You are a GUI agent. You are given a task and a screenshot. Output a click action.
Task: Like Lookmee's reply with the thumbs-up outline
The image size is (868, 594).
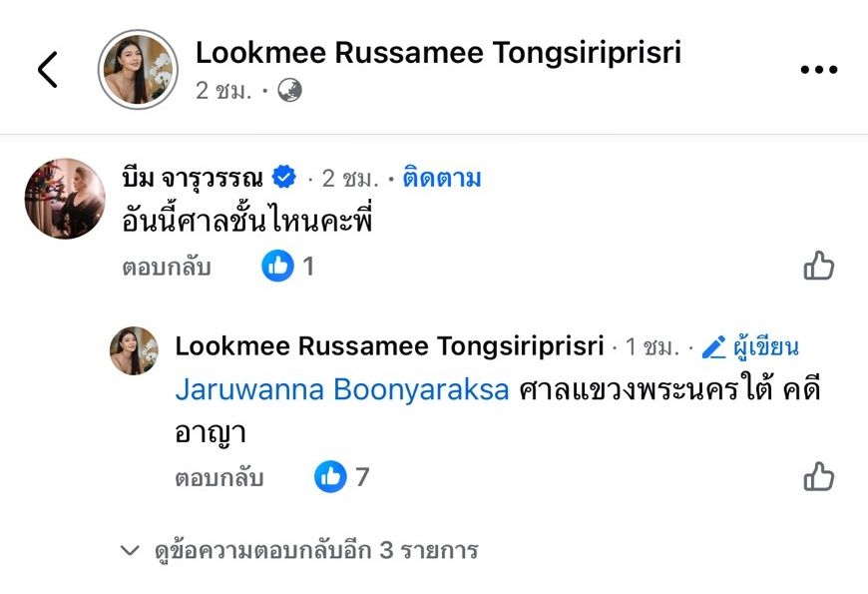[818, 476]
